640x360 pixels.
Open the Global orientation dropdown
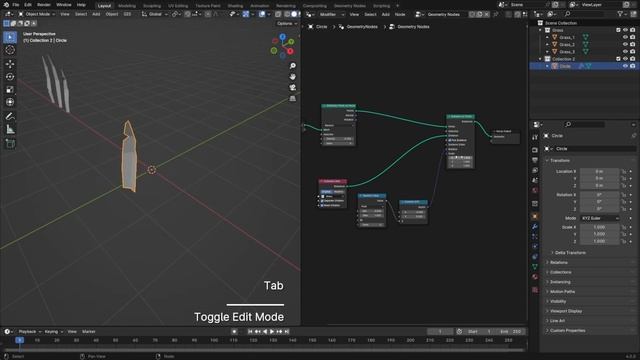click(155, 14)
